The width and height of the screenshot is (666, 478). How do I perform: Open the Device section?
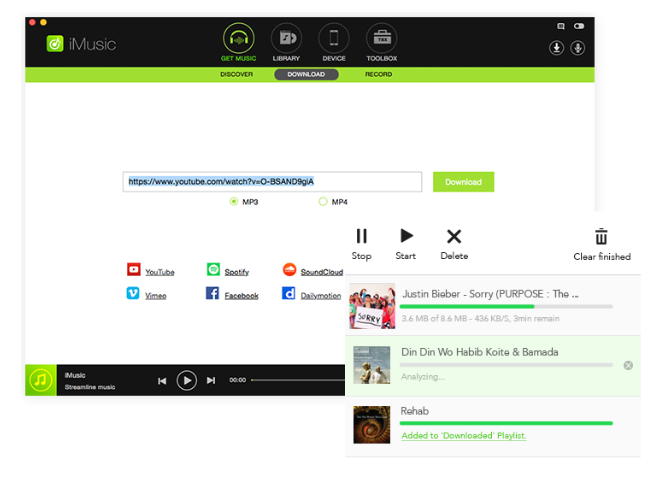click(x=334, y=42)
